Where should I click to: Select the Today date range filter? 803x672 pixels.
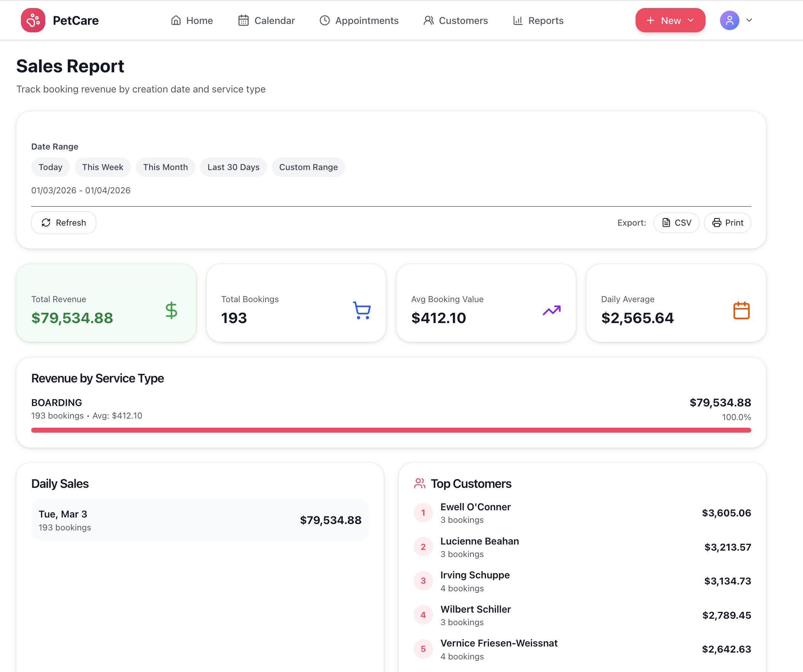[50, 167]
